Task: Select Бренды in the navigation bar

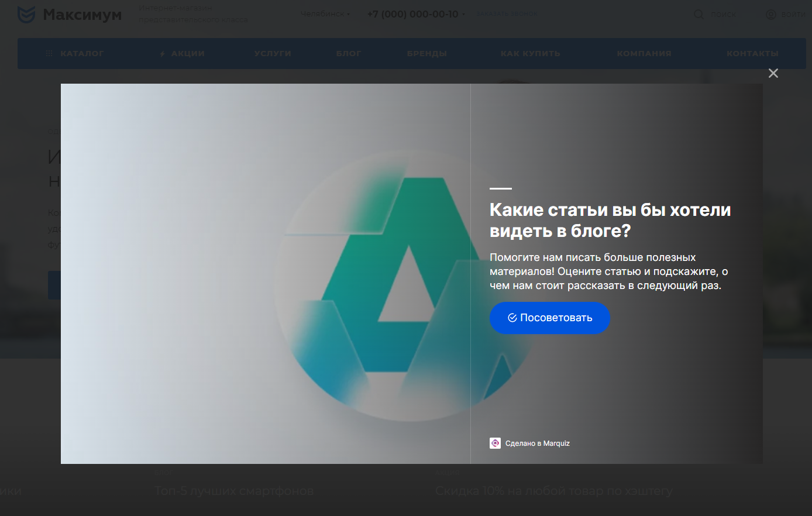Action: tap(427, 53)
